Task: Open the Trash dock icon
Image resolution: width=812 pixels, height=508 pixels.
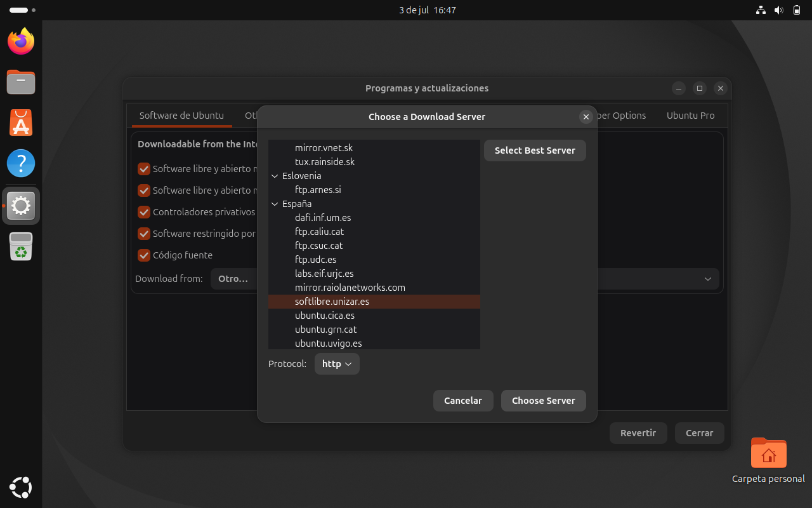Action: click(21, 246)
